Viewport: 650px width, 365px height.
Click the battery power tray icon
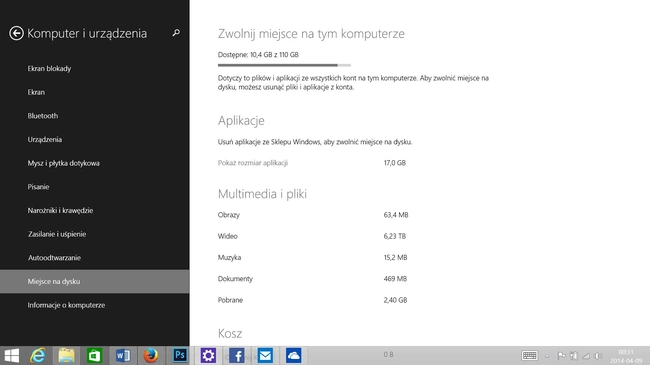coord(574,355)
